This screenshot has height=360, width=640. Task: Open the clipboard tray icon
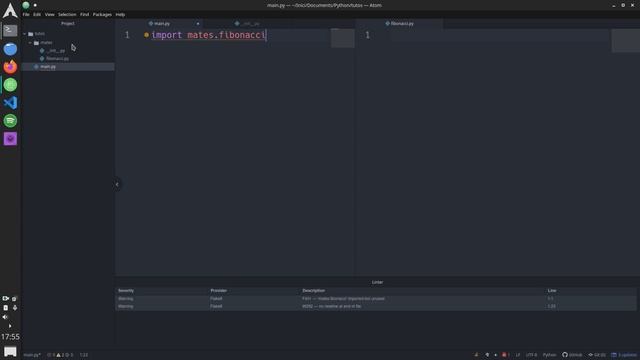coord(6,308)
